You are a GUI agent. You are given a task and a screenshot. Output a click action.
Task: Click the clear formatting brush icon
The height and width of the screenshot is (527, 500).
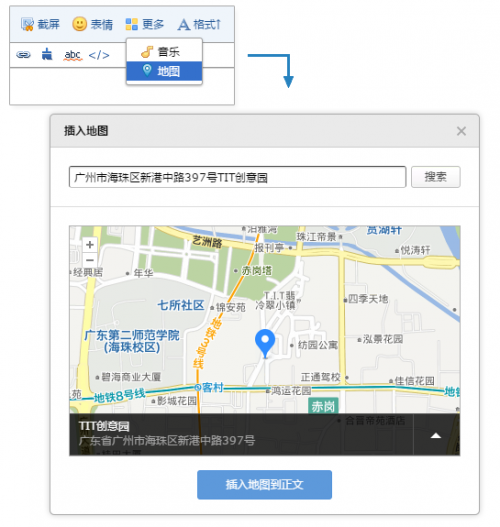(x=47, y=54)
